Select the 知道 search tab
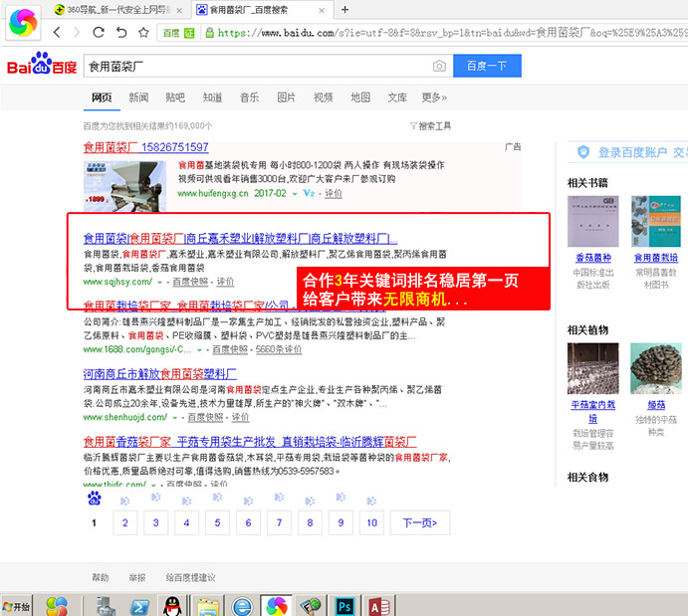This screenshot has height=616, width=688. click(212, 98)
